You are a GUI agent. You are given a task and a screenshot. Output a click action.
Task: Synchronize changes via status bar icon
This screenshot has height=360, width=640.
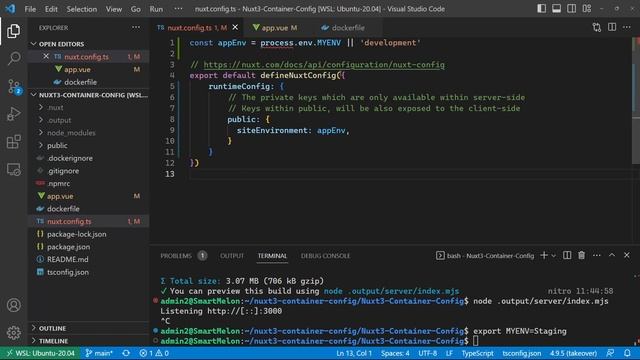(x=126, y=353)
